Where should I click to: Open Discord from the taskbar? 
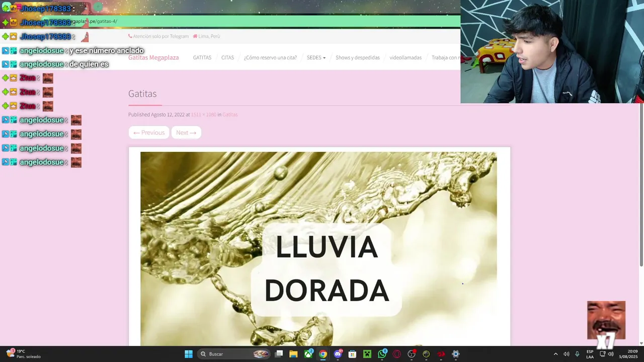coord(338,354)
